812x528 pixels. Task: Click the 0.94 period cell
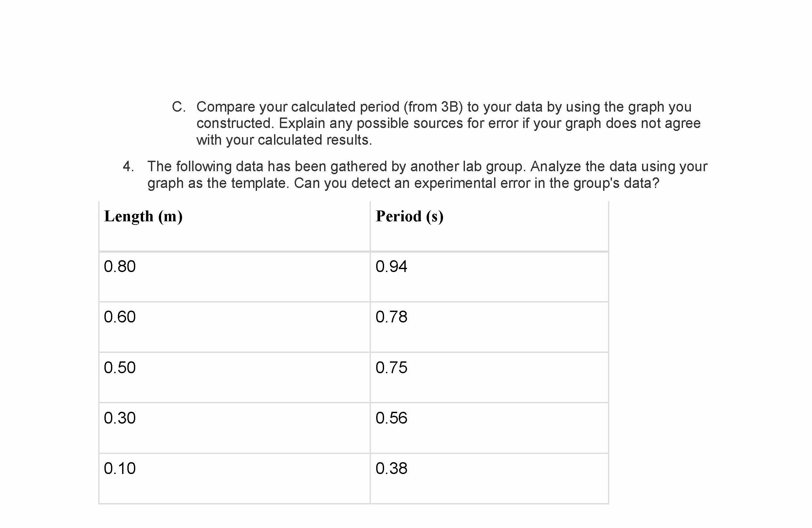pos(391,266)
